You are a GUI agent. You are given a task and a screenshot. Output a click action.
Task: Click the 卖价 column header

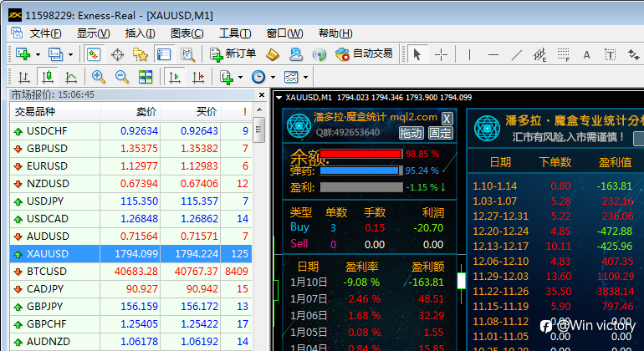[130, 112]
